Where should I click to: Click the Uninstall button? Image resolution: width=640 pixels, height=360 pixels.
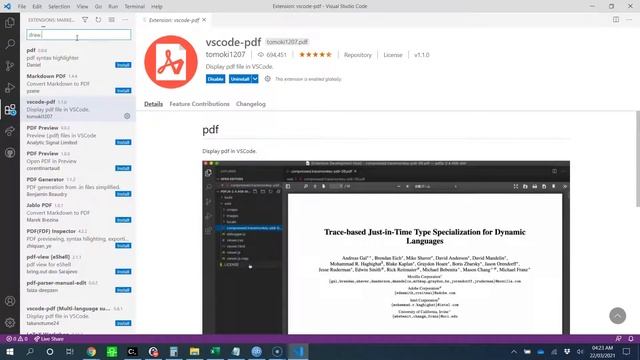240,79
